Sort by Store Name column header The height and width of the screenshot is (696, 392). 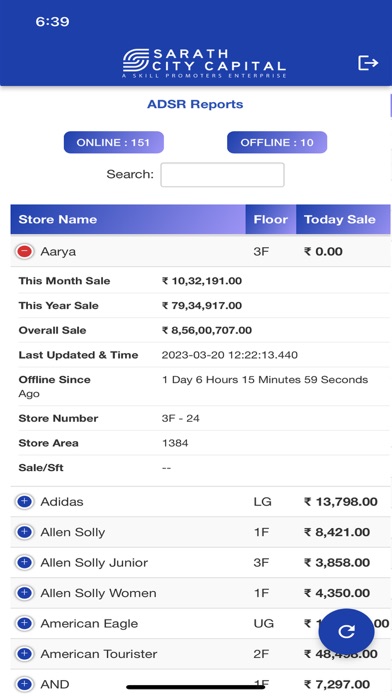point(128,219)
